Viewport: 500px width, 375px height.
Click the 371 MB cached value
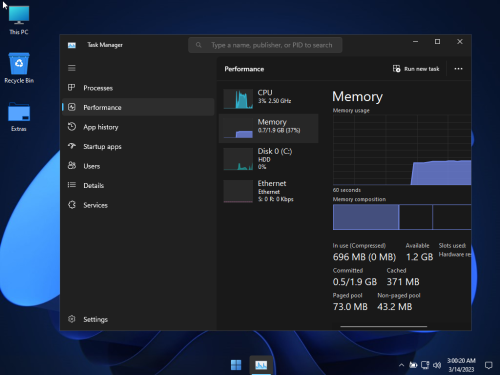403,282
